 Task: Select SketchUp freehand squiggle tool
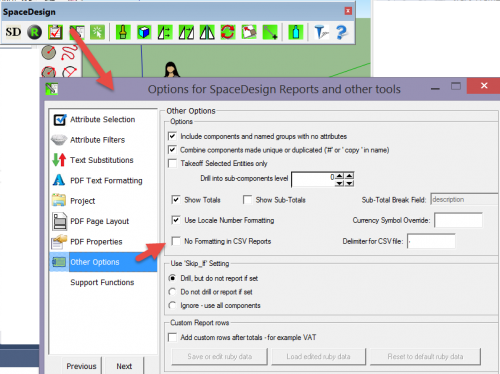69,52
